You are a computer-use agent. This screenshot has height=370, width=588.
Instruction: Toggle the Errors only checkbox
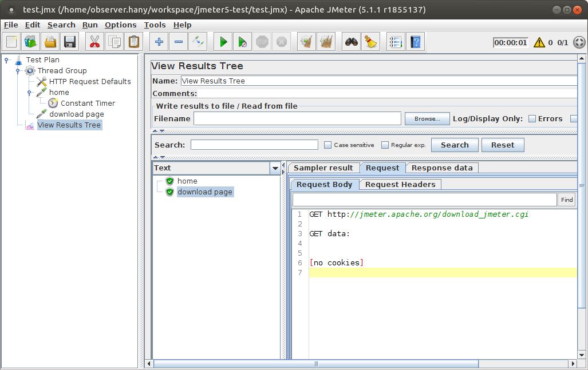(x=532, y=119)
